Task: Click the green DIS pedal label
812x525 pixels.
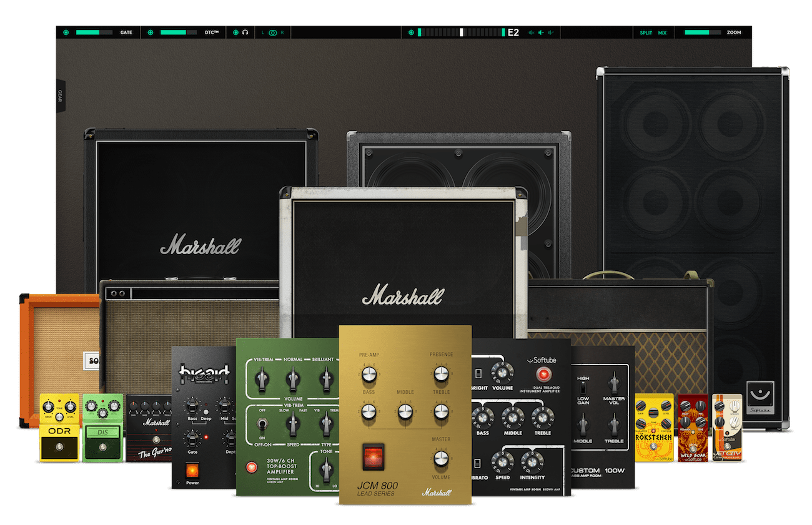Action: 102,431
